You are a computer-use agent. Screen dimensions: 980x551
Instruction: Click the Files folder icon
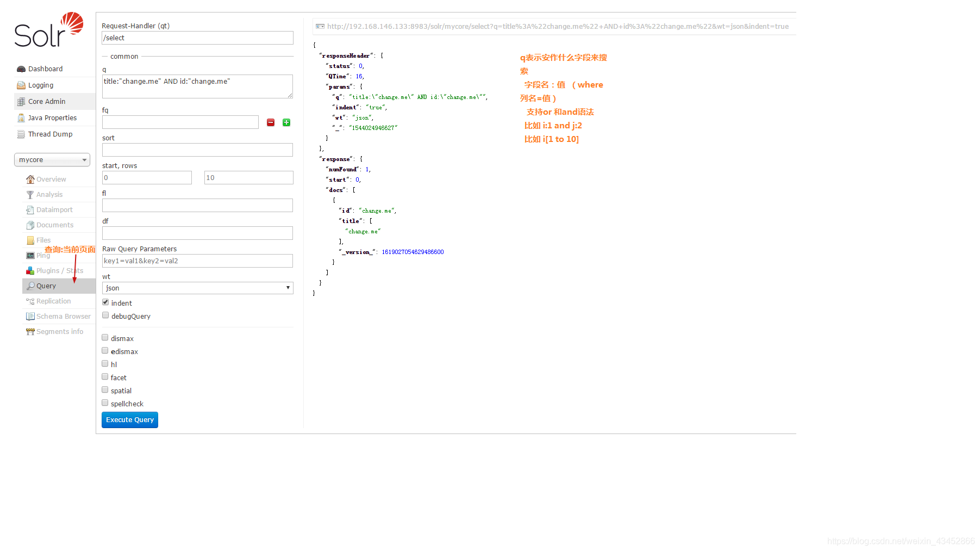(30, 240)
